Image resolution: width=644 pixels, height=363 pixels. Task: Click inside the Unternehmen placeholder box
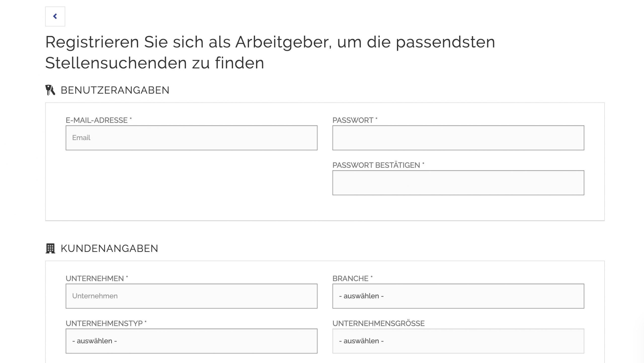pyautogui.click(x=95, y=296)
